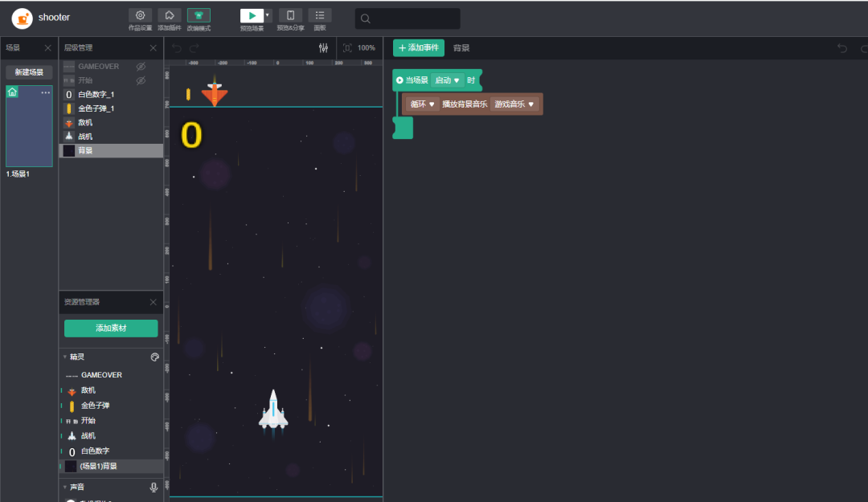Close the 场景 scene panel
This screenshot has width=868, height=502.
coord(47,48)
